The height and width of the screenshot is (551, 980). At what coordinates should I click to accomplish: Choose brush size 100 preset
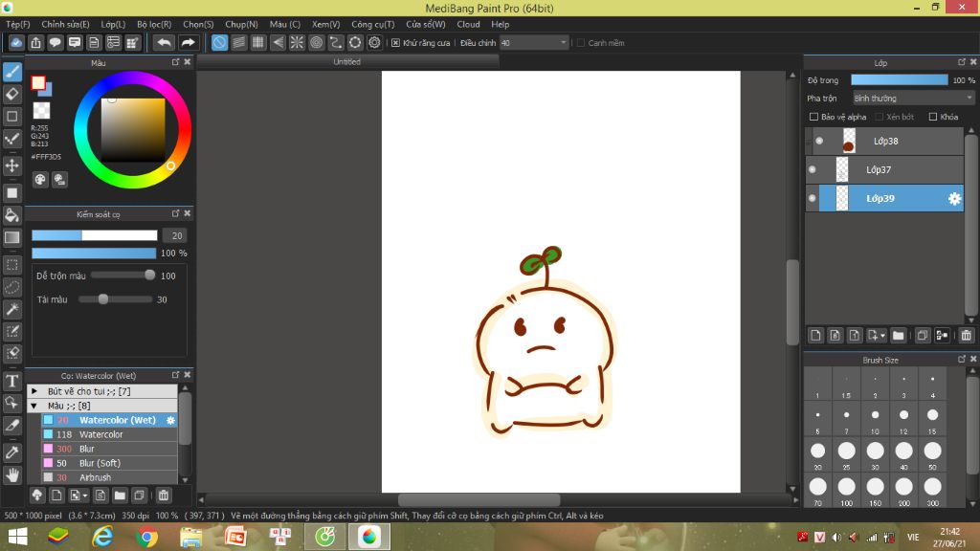tap(846, 491)
